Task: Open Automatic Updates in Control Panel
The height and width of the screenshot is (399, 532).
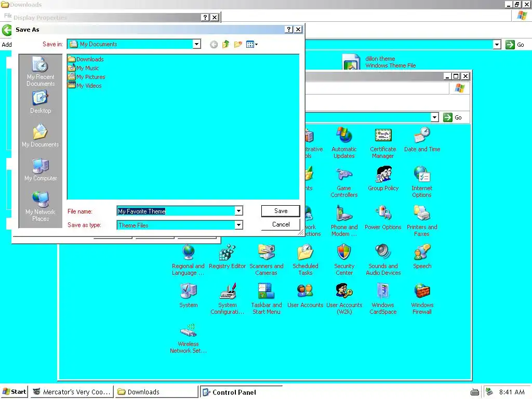Action: 344,143
